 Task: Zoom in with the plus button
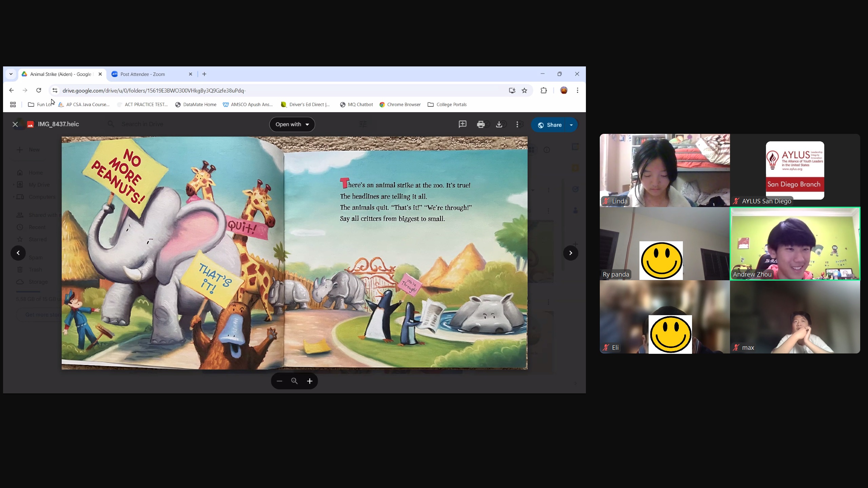click(310, 381)
